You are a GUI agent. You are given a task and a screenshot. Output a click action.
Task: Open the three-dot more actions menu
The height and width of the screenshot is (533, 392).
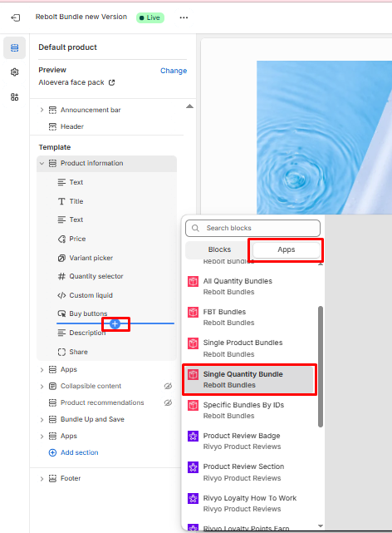point(184,17)
